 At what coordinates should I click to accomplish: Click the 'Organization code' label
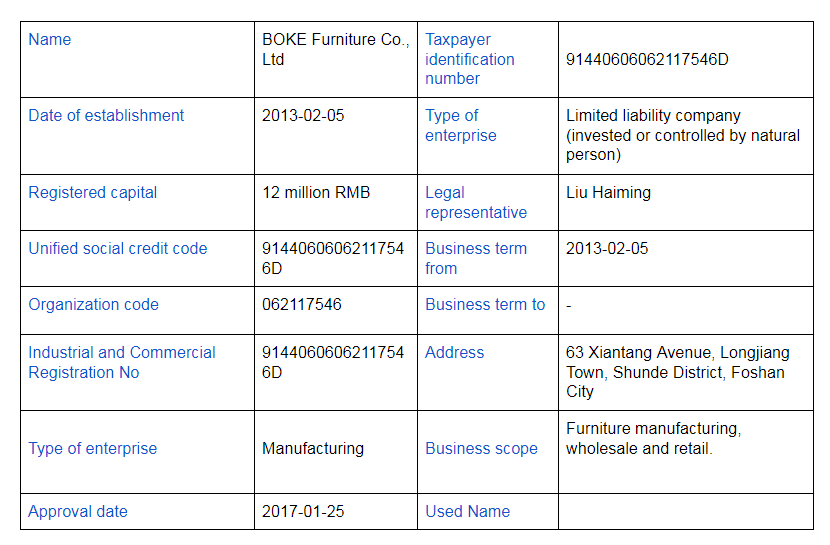click(x=93, y=305)
